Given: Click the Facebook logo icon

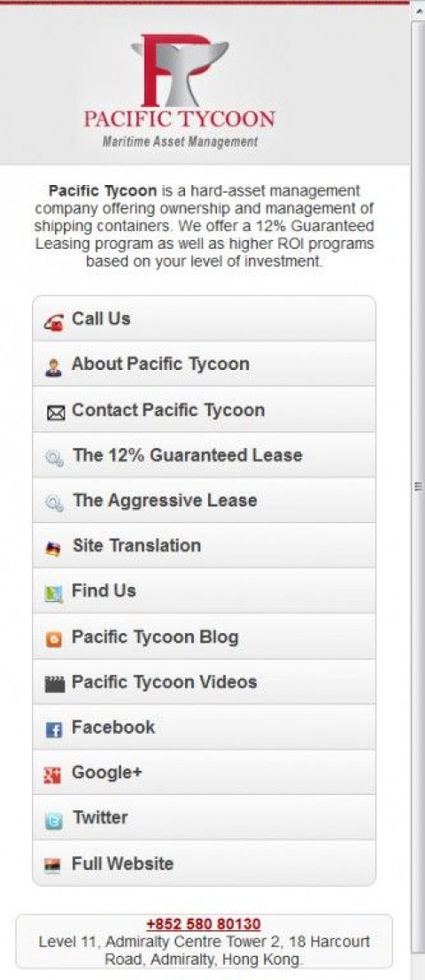Looking at the screenshot, I should tap(54, 729).
